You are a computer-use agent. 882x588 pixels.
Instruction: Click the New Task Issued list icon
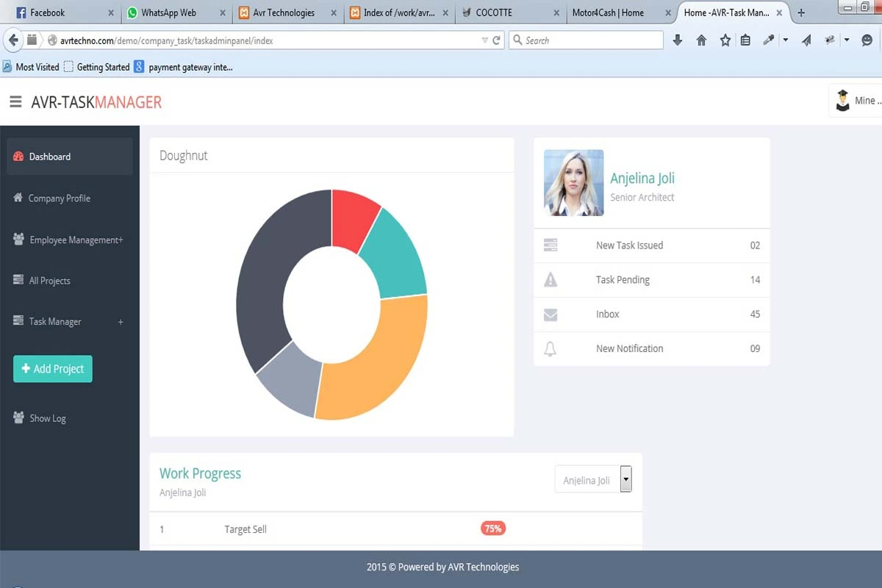pyautogui.click(x=550, y=245)
